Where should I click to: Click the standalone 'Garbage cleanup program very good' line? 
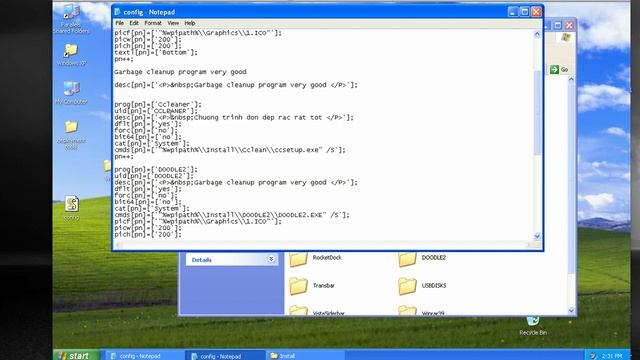tap(180, 72)
